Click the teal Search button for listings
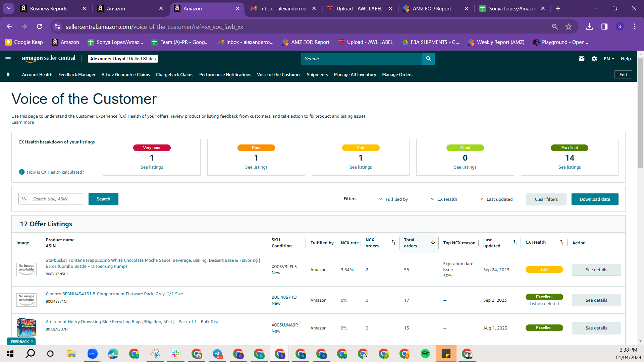Viewport: 644px width, 362px height. [x=103, y=199]
